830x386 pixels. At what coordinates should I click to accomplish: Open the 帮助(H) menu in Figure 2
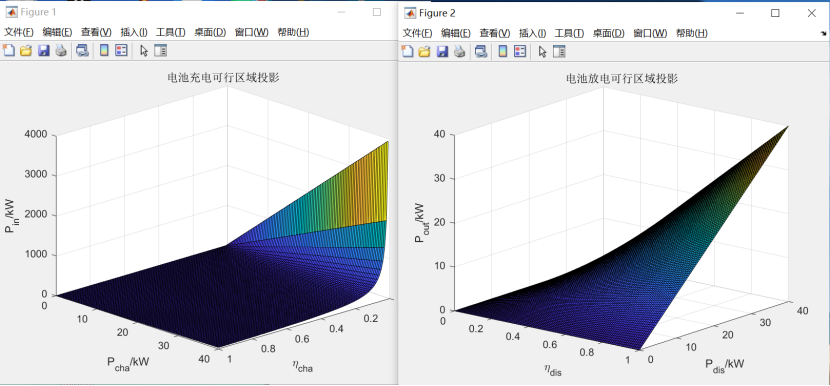click(692, 33)
